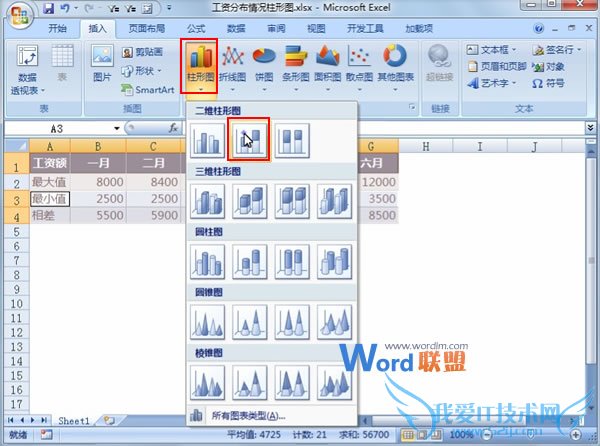Choose the 2D 100% stacked column chart

pos(292,140)
